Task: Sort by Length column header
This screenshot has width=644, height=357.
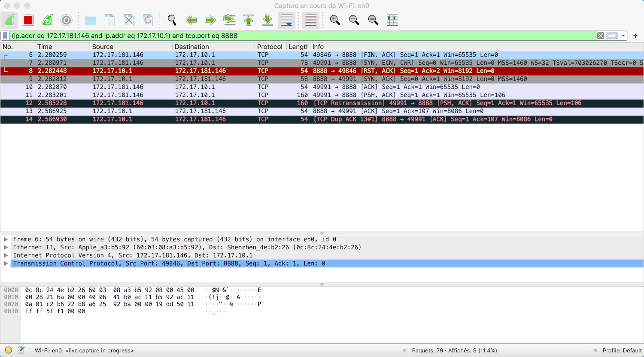Action: (298, 47)
